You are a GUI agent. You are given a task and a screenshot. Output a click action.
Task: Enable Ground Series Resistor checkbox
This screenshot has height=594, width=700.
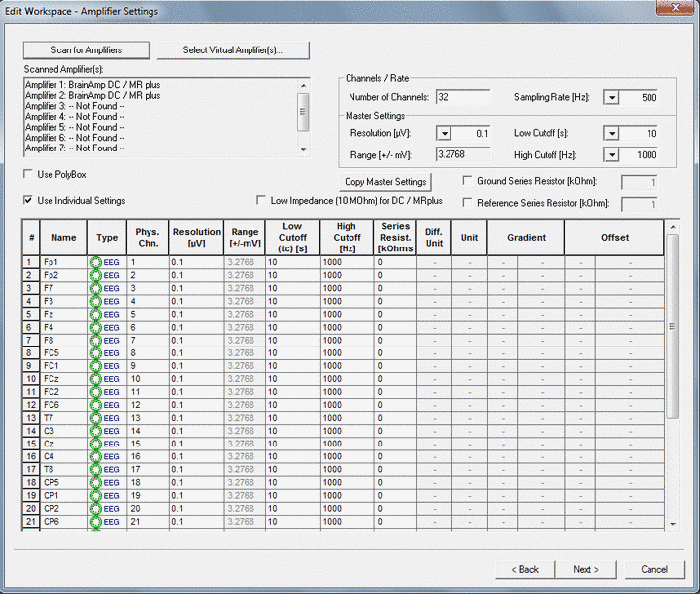coord(468,181)
